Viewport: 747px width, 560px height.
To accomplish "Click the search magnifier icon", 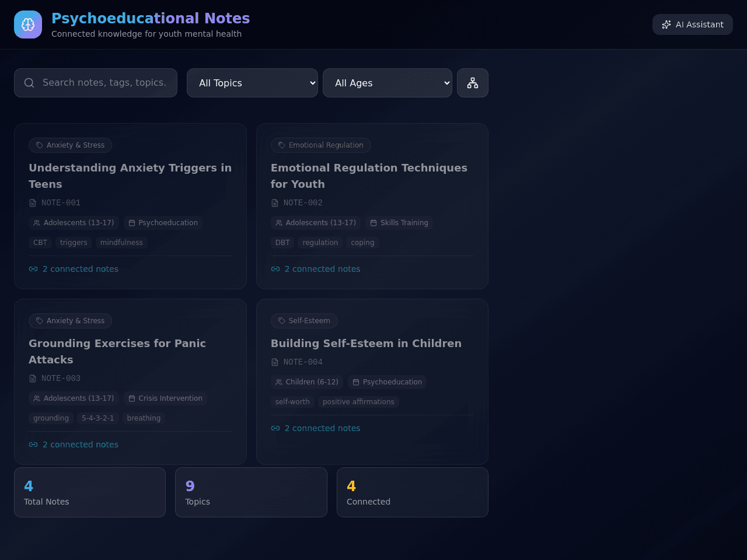I will pyautogui.click(x=29, y=83).
